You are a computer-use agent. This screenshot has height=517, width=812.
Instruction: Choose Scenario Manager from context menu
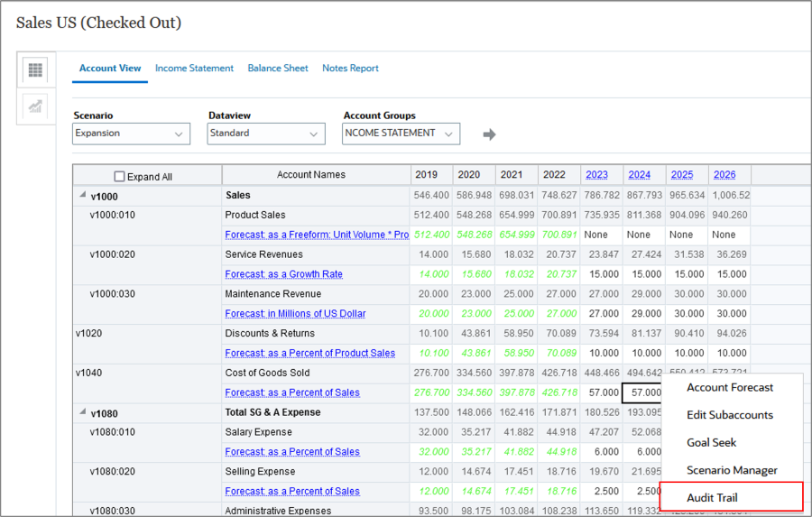tap(732, 470)
